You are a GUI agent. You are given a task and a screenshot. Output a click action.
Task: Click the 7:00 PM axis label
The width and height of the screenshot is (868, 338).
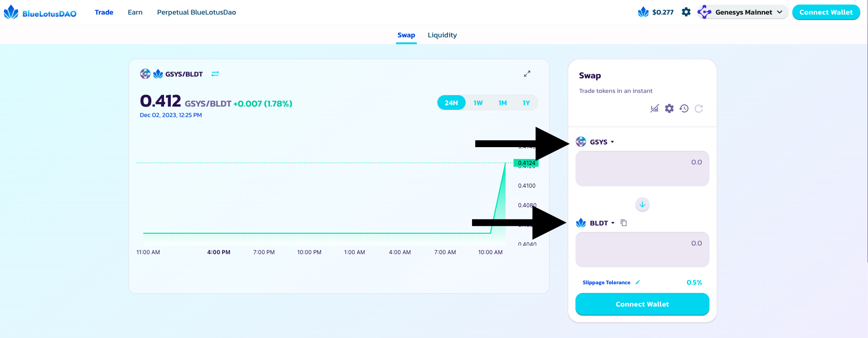coord(264,252)
